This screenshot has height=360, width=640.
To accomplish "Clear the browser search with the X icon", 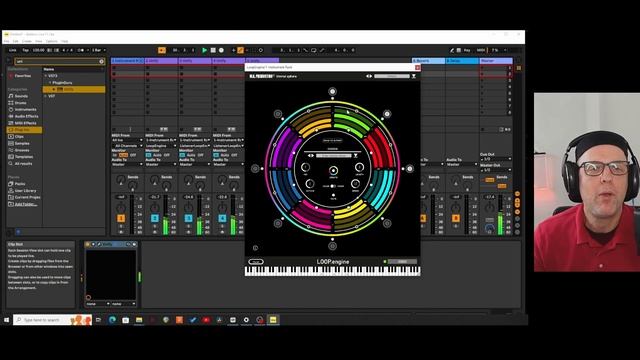I will (102, 61).
